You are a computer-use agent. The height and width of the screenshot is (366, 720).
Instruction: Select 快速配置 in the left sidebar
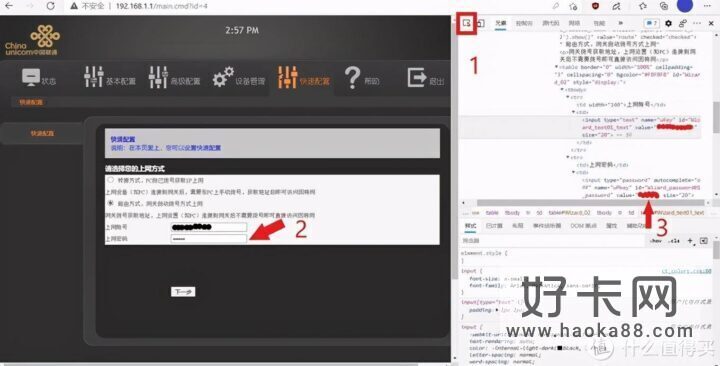point(42,133)
